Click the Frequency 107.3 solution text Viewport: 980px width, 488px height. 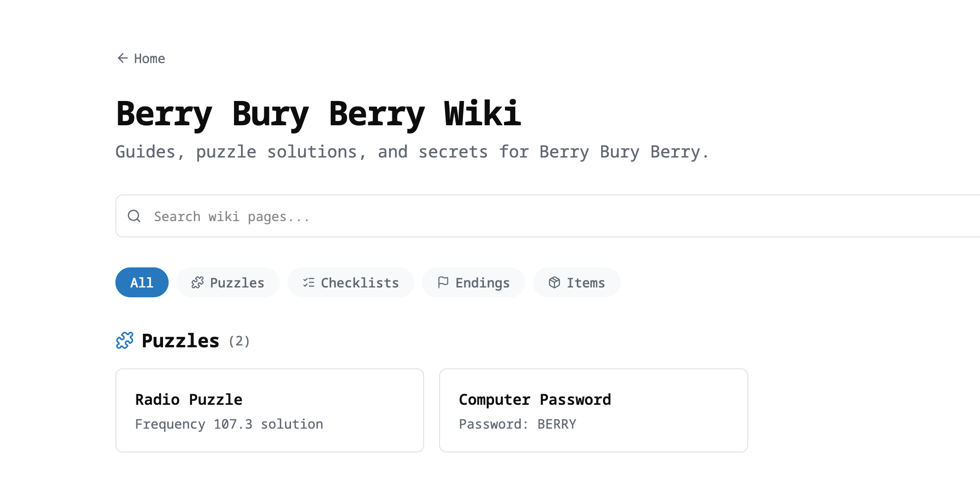point(229,423)
